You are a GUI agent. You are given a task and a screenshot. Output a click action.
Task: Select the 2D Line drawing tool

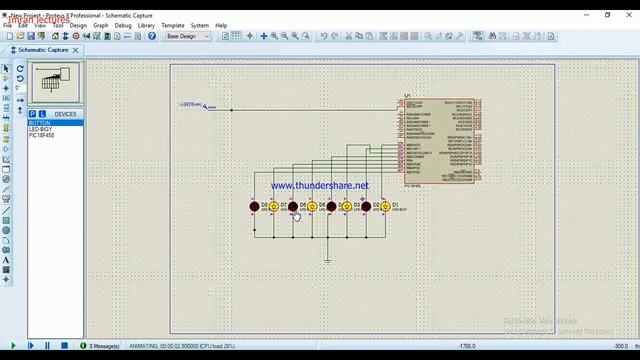coord(6,211)
